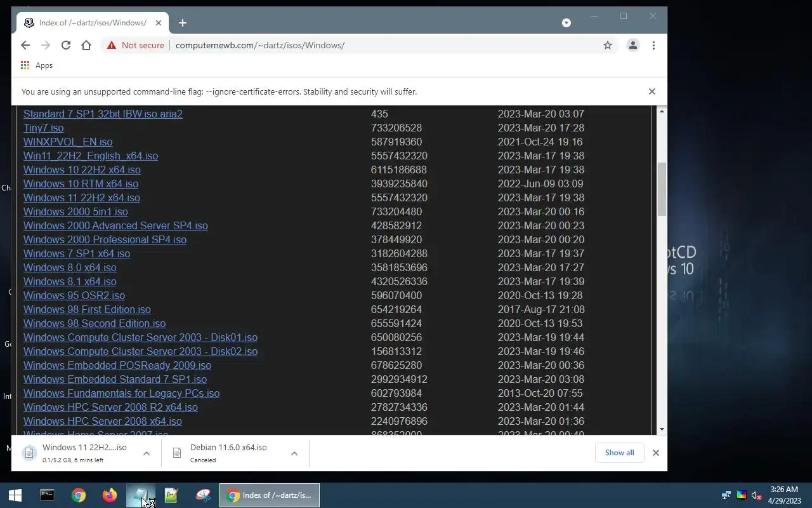Click the color display tray icon
The image size is (812, 508).
(x=741, y=495)
